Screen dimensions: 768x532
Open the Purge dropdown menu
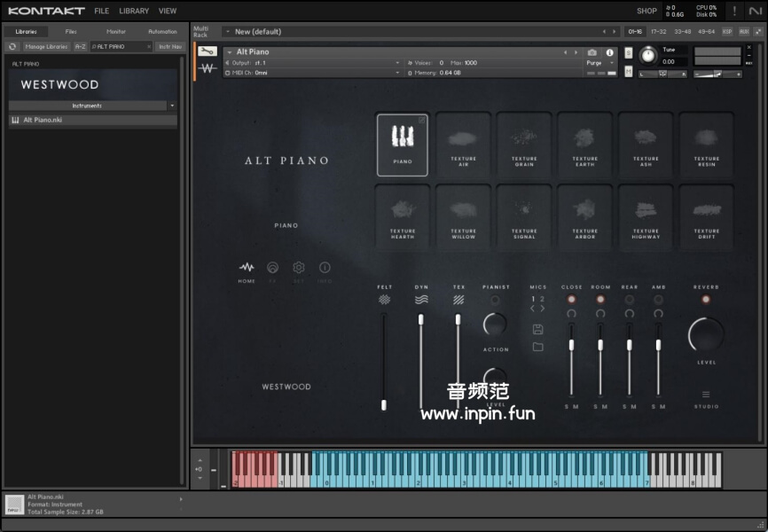(600, 63)
